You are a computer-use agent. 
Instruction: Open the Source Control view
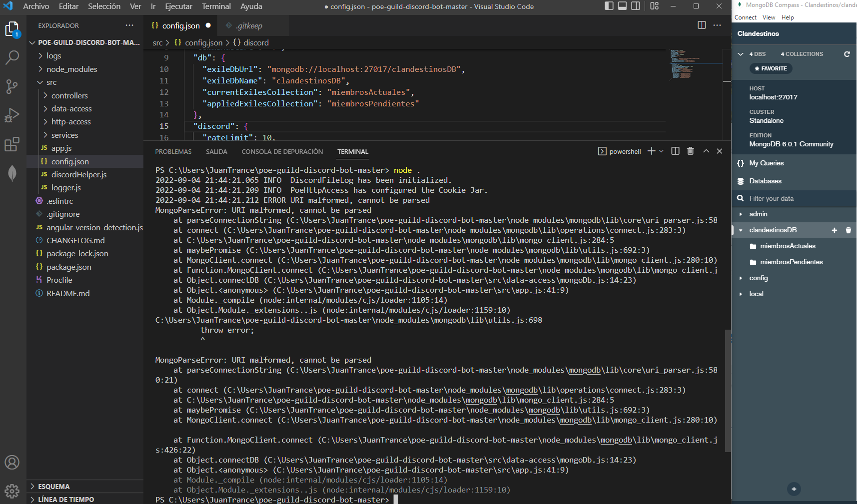12,86
